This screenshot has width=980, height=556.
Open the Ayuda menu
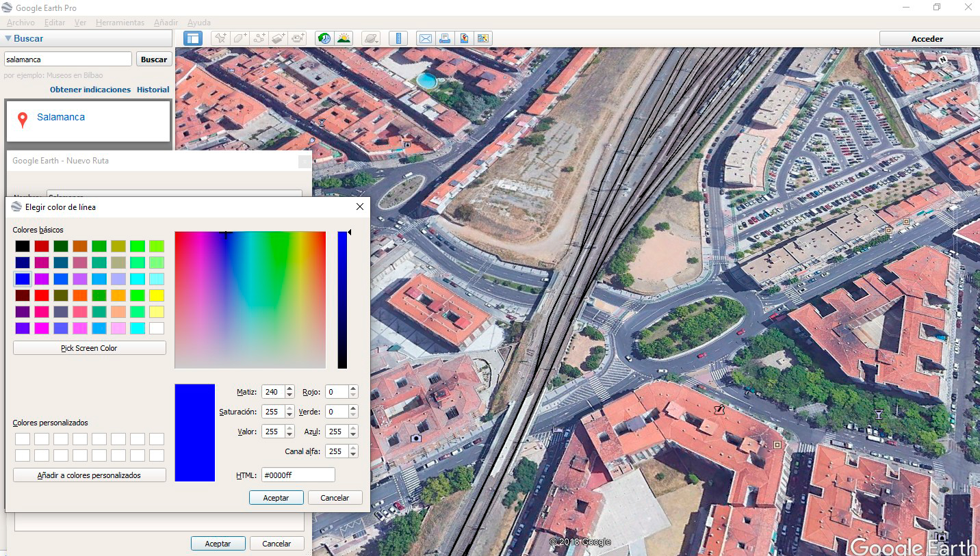pyautogui.click(x=199, y=23)
